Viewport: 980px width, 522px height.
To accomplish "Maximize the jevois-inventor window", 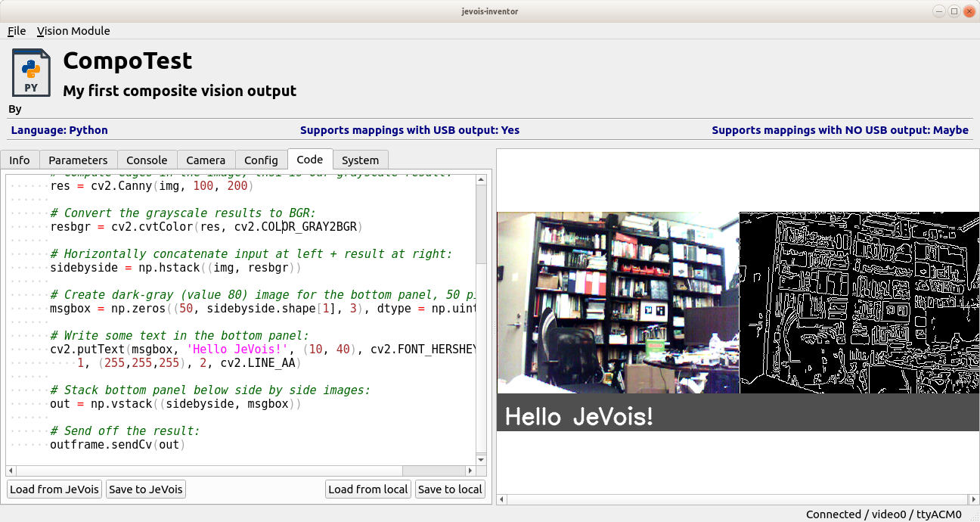I will (954, 11).
